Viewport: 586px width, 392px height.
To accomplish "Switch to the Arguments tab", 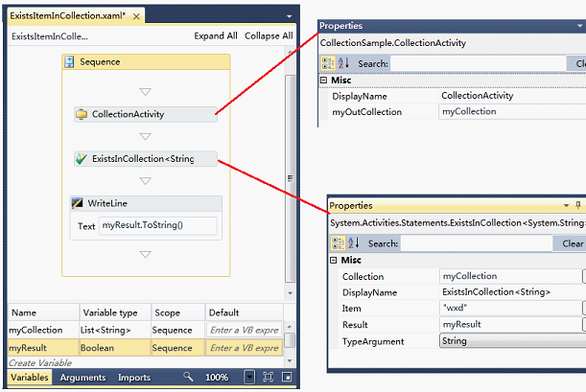I will coord(82,378).
